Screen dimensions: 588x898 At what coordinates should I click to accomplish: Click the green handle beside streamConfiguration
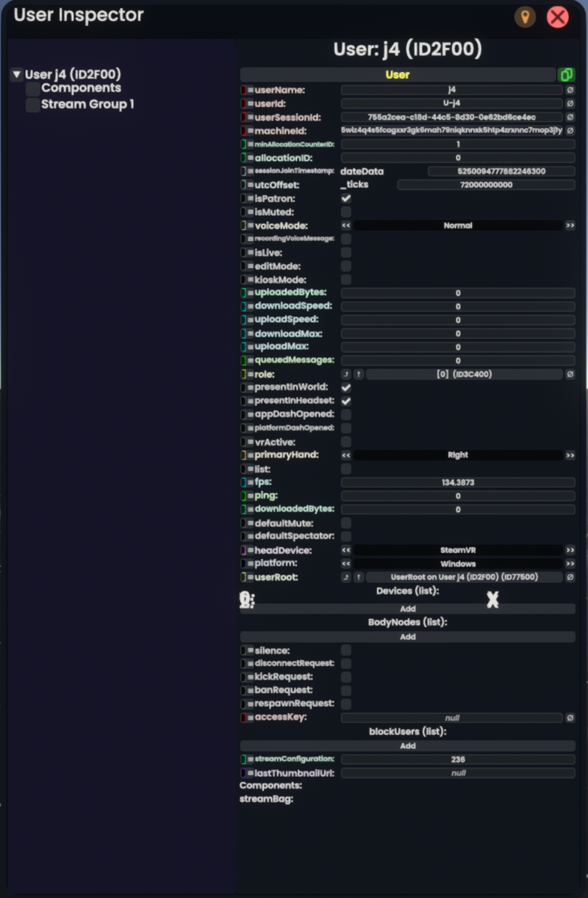(243, 759)
